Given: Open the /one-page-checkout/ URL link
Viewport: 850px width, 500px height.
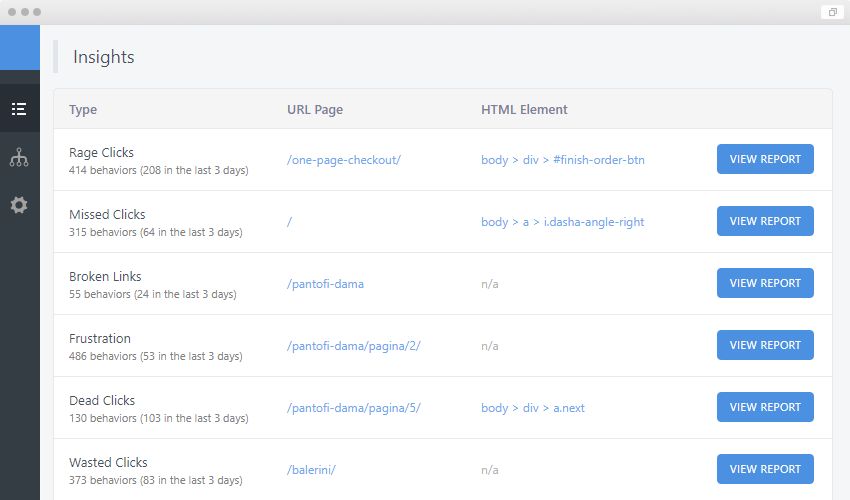Looking at the screenshot, I should point(344,160).
